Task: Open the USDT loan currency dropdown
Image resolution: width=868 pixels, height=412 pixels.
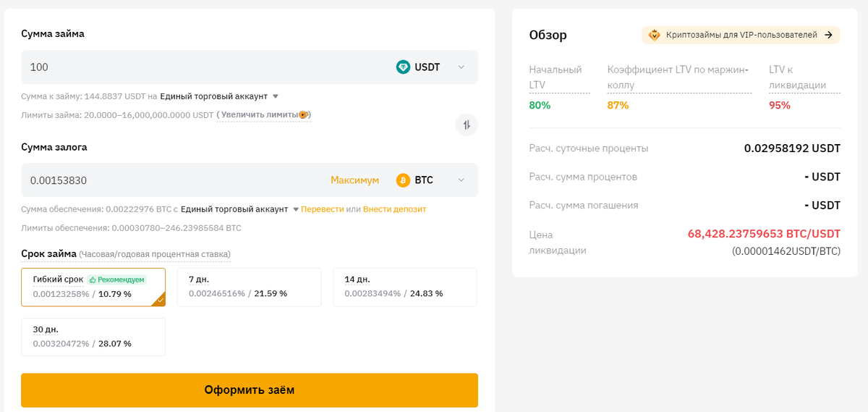Action: [x=461, y=67]
